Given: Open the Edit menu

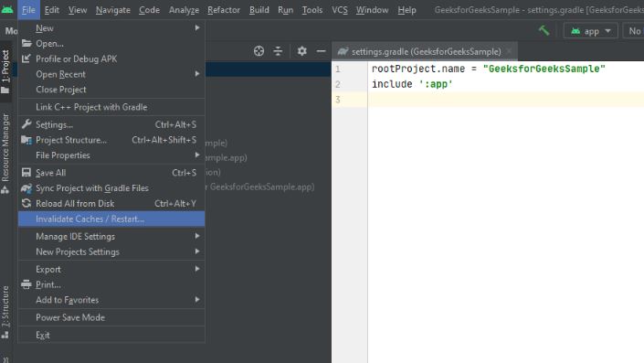Looking at the screenshot, I should (51, 9).
